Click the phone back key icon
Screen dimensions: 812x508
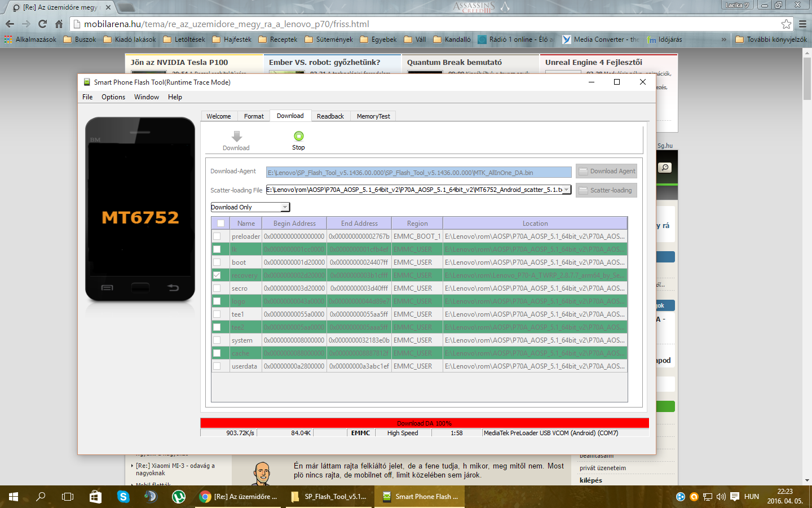coord(173,288)
